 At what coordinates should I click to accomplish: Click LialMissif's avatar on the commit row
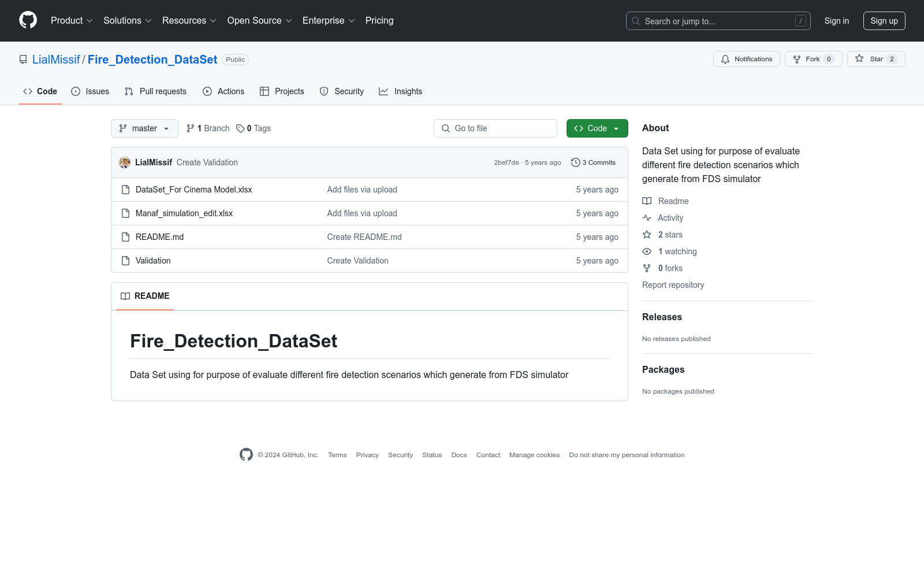point(124,162)
